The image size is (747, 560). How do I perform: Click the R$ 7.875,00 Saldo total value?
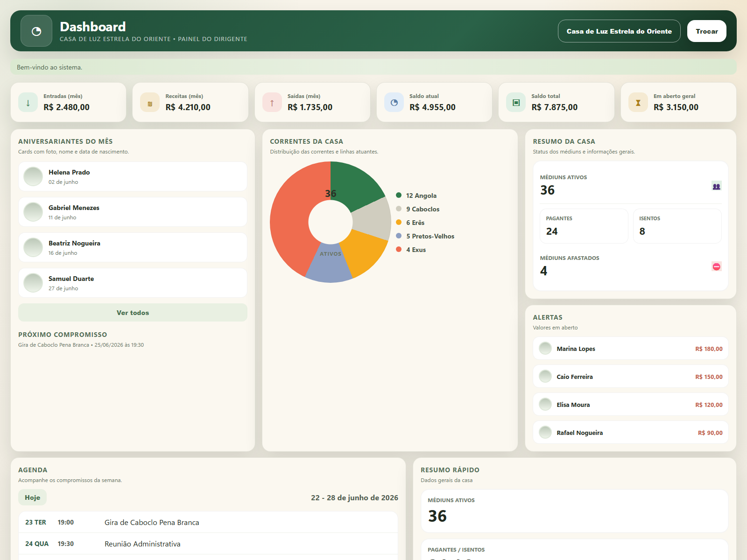[554, 107]
